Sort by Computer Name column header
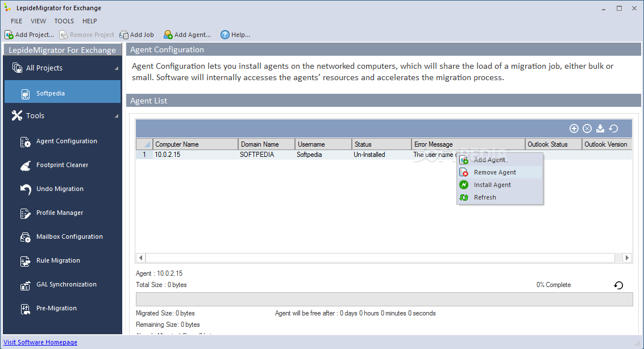 [196, 144]
